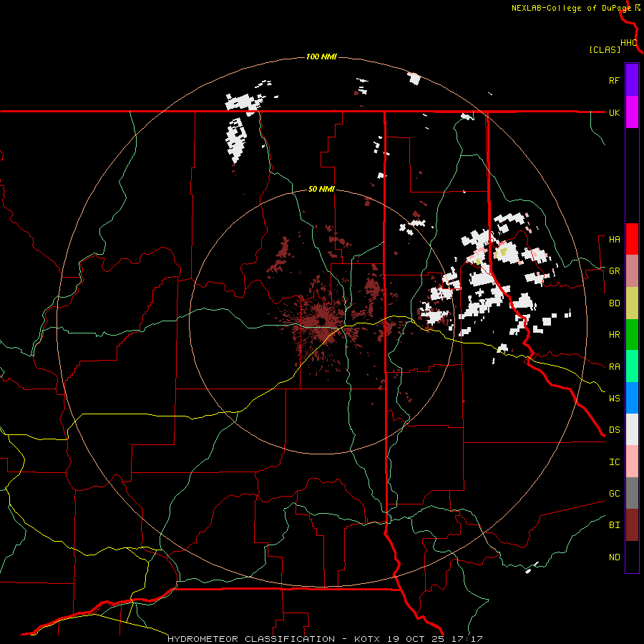Click the [CLAS] legend header
This screenshot has height=644, width=644.
[x=605, y=49]
